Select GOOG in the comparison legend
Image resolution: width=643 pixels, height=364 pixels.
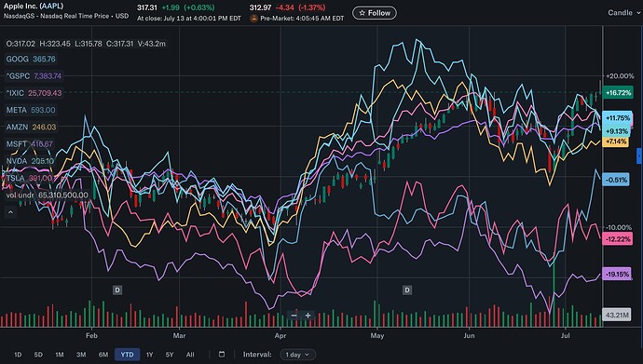tap(31, 59)
